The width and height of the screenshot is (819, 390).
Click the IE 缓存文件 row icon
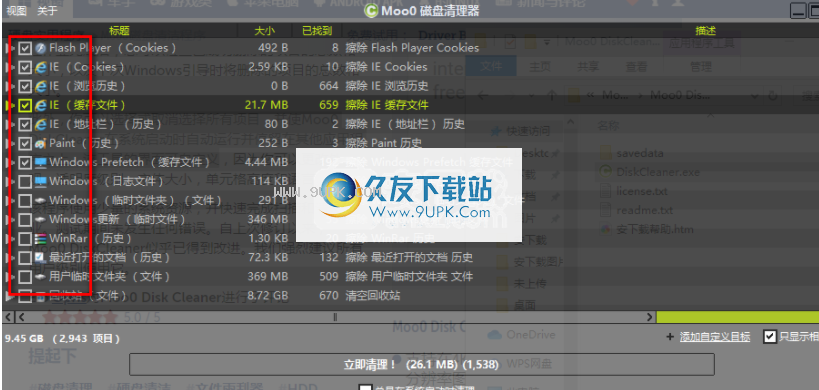coord(40,105)
